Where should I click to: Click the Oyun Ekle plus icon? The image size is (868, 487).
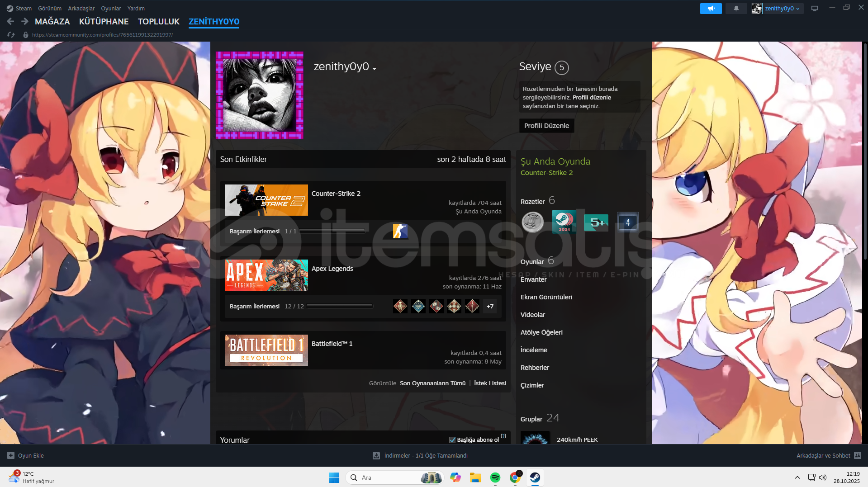pos(11,456)
